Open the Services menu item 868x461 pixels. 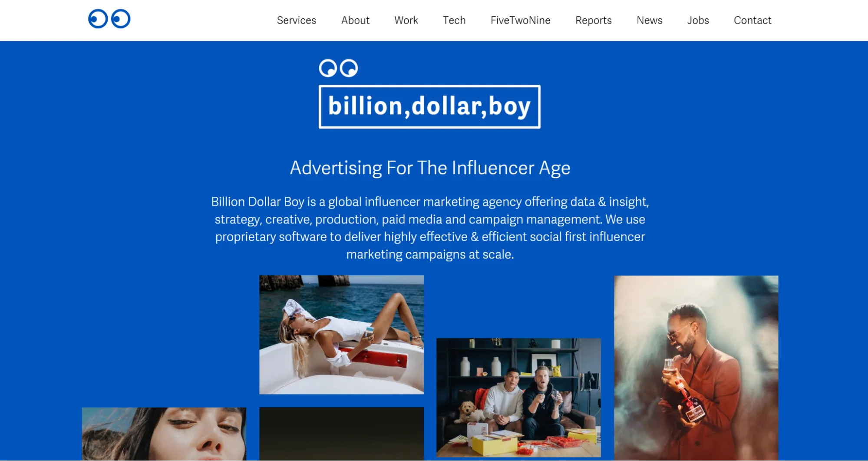point(297,20)
